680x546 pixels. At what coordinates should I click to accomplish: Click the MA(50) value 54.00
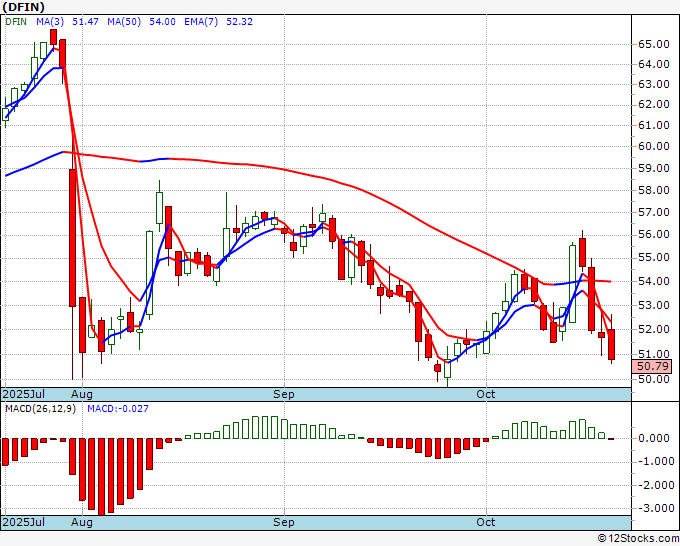pyautogui.click(x=162, y=21)
